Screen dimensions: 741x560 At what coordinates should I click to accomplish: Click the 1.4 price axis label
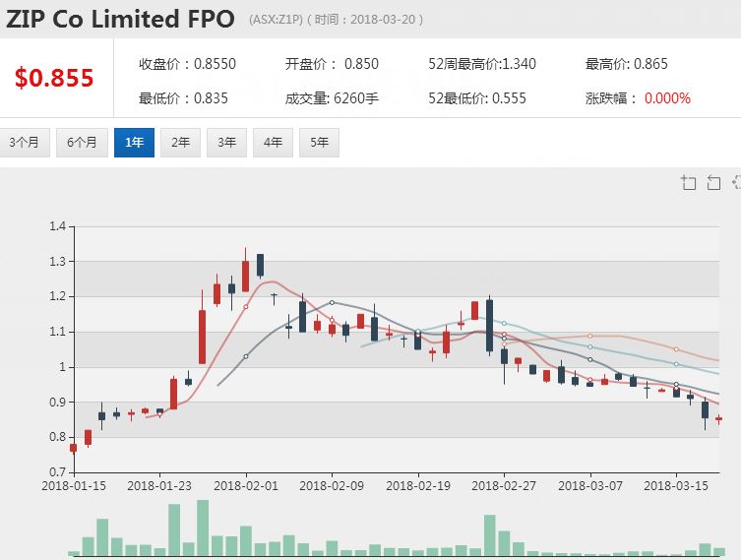(57, 226)
